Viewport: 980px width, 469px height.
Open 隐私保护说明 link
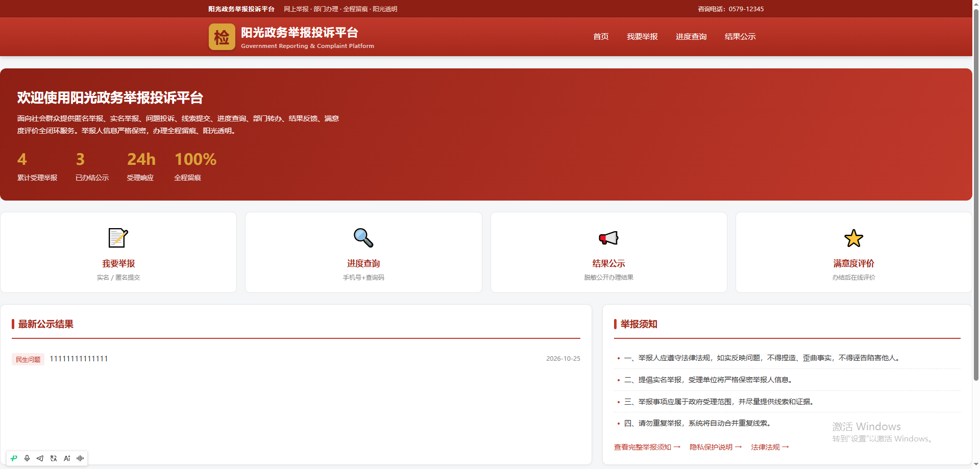coord(716,447)
